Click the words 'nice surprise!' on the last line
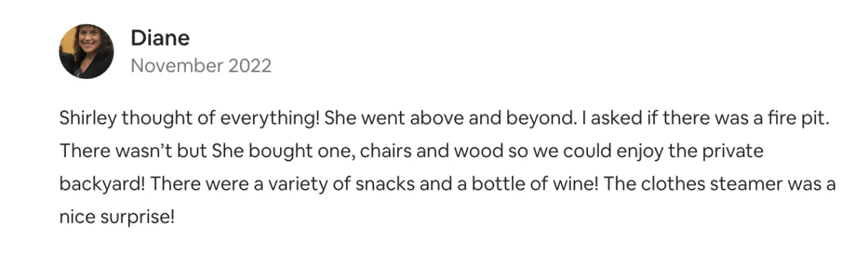The height and width of the screenshot is (267, 868). (x=117, y=216)
